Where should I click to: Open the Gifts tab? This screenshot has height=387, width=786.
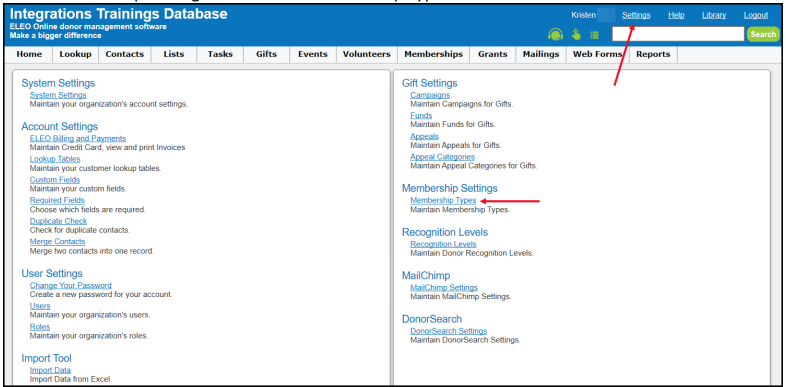point(266,54)
